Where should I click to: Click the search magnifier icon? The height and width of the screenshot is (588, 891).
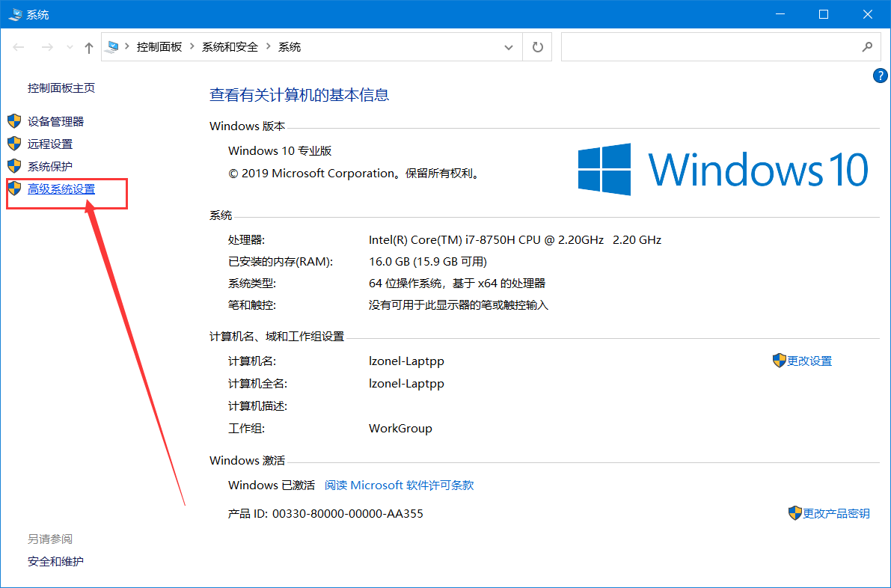pyautogui.click(x=867, y=47)
